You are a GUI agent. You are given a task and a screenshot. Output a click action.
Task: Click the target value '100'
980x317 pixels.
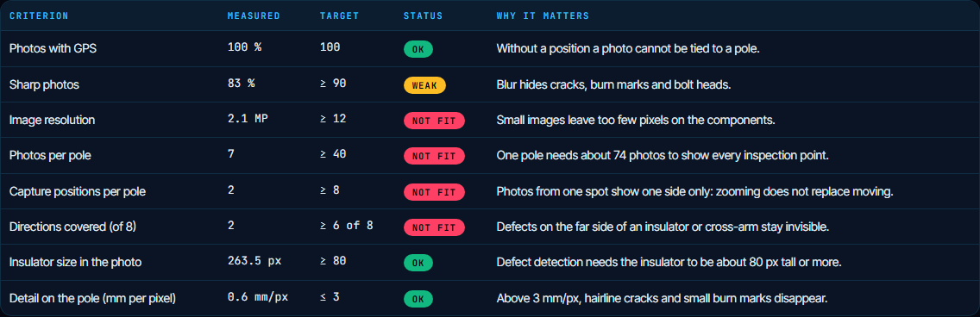(x=330, y=47)
